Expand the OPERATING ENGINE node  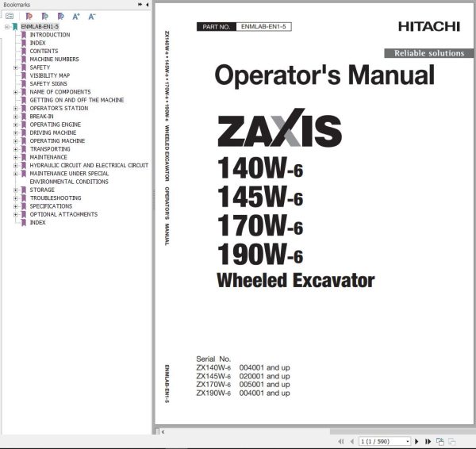pyautogui.click(x=16, y=125)
